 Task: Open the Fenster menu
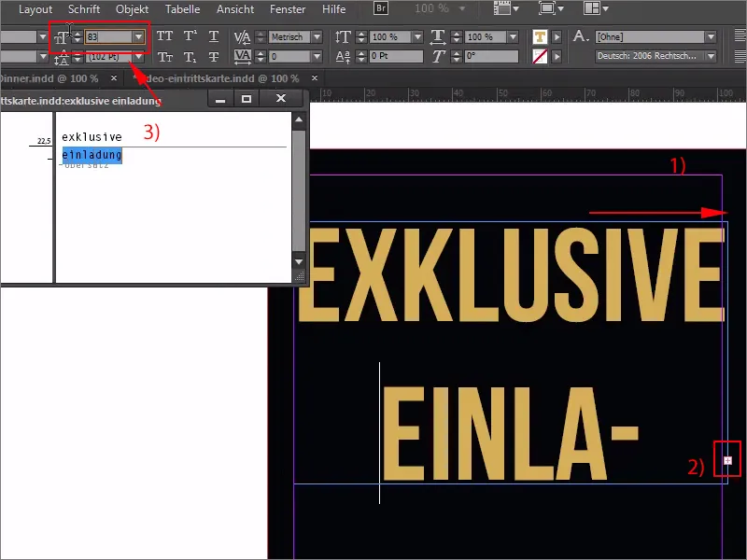tap(288, 9)
